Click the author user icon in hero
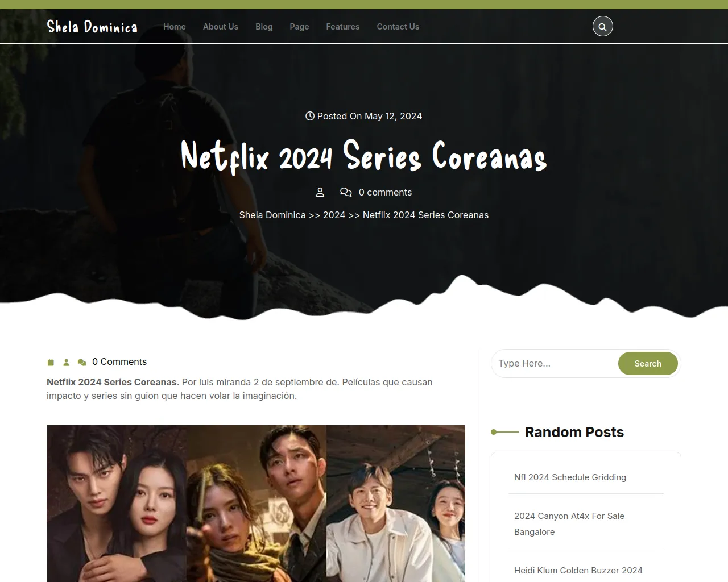728x582 pixels. [320, 192]
